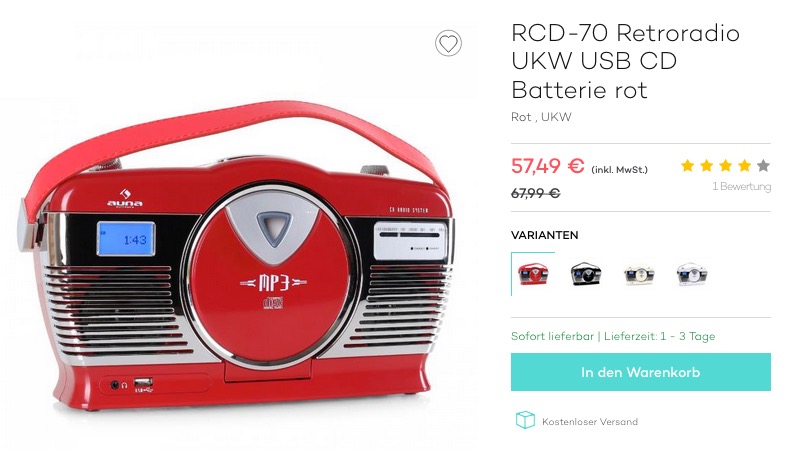Viewport: 796px width, 450px height.
Task: Click the Sofort lieferbar delivery info
Action: (613, 336)
